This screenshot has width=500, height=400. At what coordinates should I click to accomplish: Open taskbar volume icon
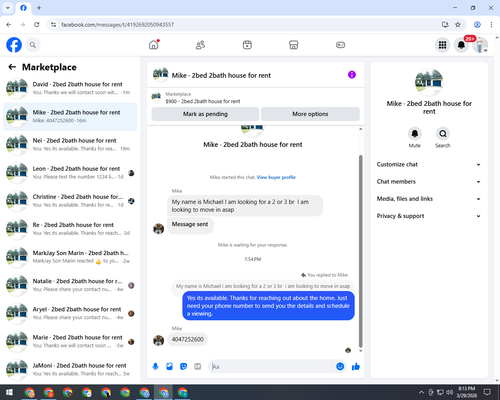point(450,392)
